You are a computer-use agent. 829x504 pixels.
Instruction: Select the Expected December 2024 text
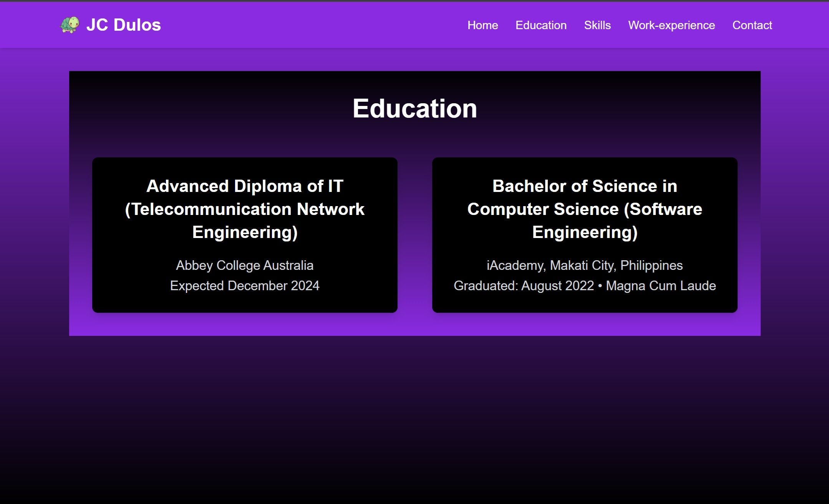click(245, 286)
